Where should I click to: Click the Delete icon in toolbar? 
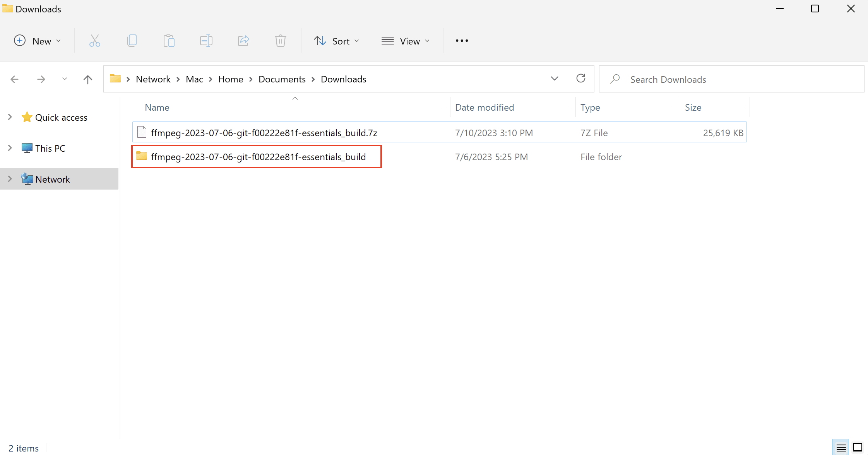tap(281, 41)
